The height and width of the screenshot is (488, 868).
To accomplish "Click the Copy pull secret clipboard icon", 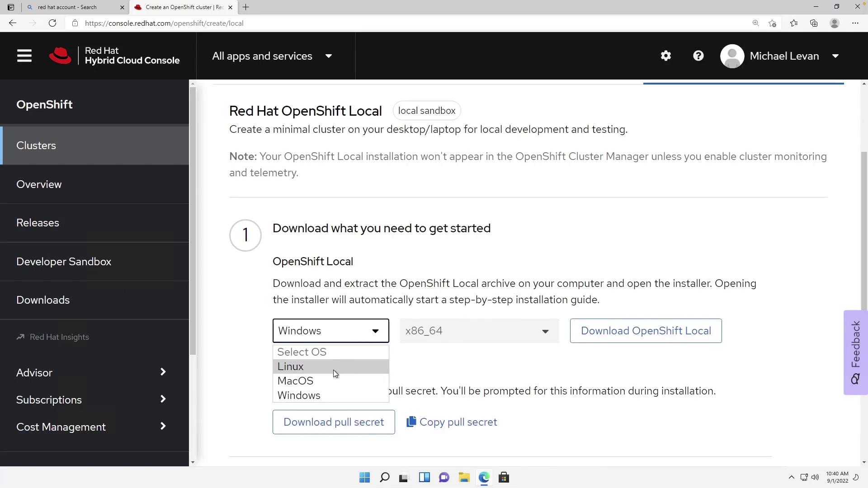I will click(411, 422).
